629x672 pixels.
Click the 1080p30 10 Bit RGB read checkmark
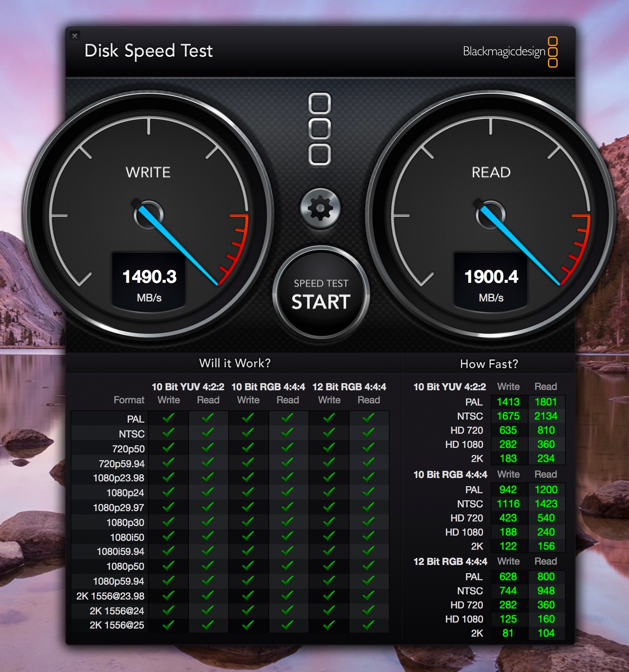tap(287, 522)
